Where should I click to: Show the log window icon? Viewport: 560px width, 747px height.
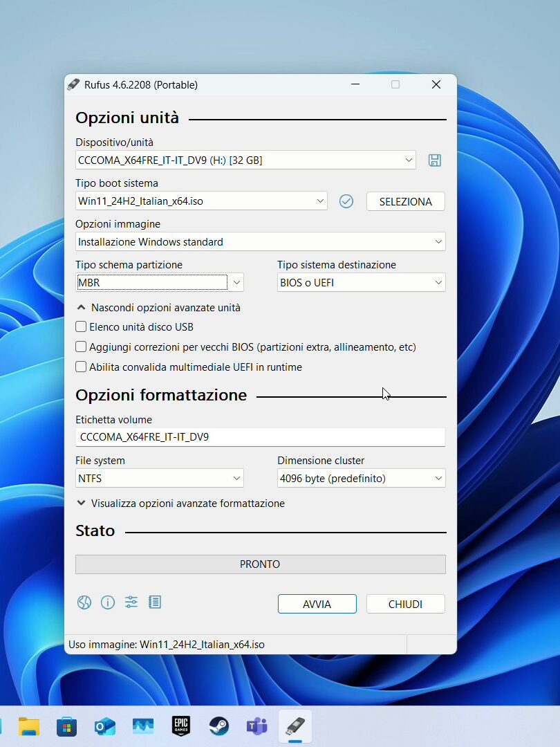155,602
